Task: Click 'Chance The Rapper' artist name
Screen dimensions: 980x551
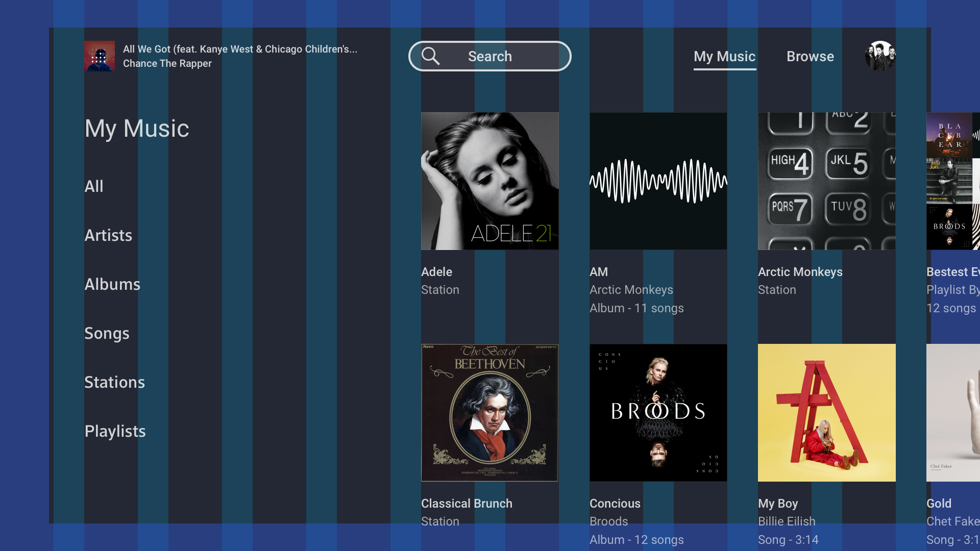Action: coord(167,63)
